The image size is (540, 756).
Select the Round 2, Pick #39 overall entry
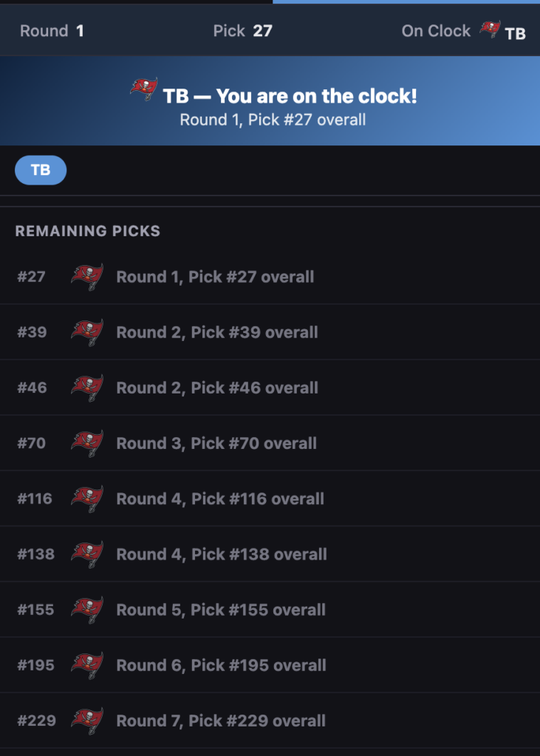tap(217, 332)
